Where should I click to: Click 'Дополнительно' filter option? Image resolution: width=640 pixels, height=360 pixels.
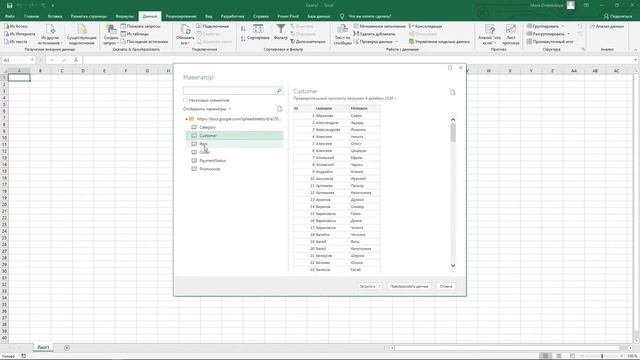pyautogui.click(x=308, y=42)
